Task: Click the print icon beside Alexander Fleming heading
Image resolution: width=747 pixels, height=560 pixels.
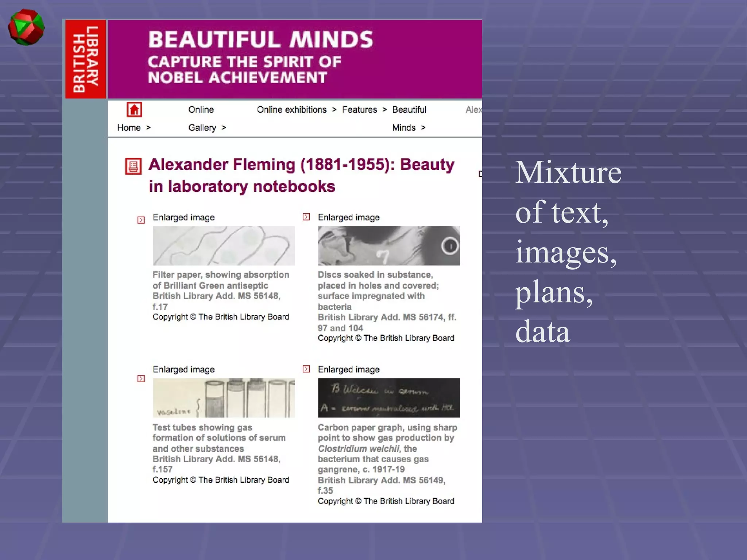Action: point(133,166)
